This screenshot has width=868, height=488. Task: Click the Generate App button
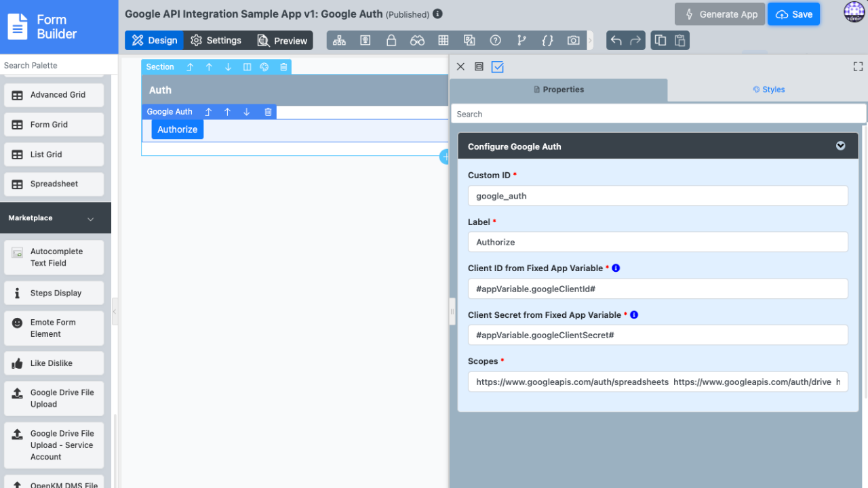pyautogui.click(x=719, y=14)
